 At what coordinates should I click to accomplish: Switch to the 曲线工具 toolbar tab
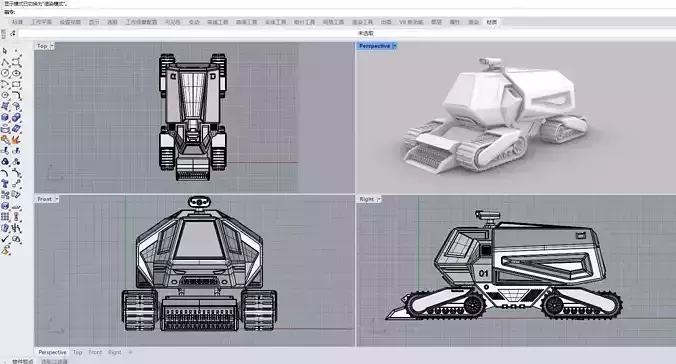(x=217, y=22)
